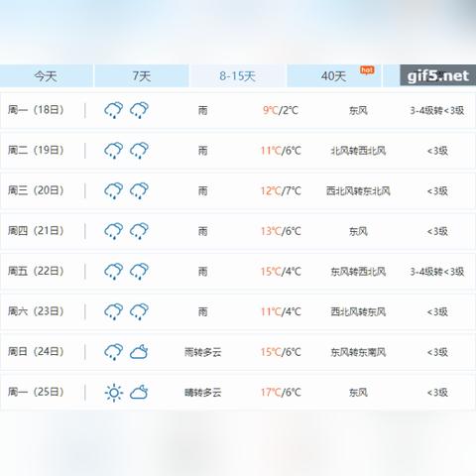The width and height of the screenshot is (476, 476).
Task: Click the hot badge on 40天 tab
Action: tap(367, 70)
